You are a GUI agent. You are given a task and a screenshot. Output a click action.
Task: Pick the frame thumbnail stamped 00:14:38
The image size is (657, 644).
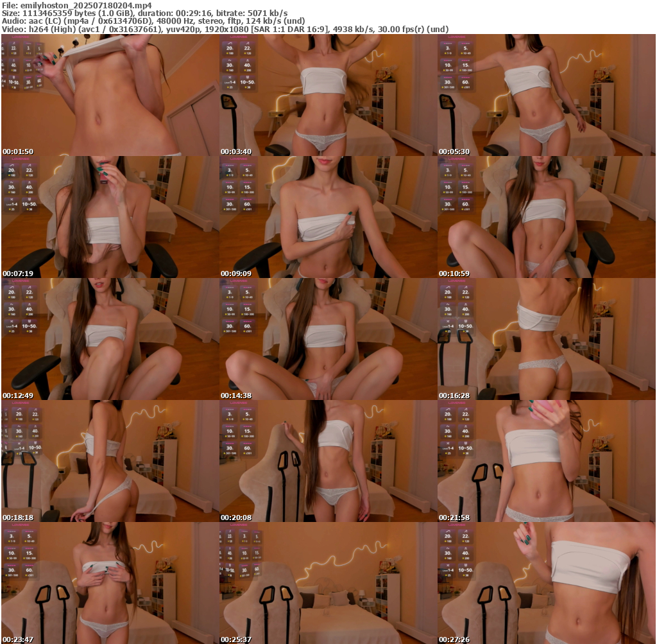pyautogui.click(x=328, y=339)
